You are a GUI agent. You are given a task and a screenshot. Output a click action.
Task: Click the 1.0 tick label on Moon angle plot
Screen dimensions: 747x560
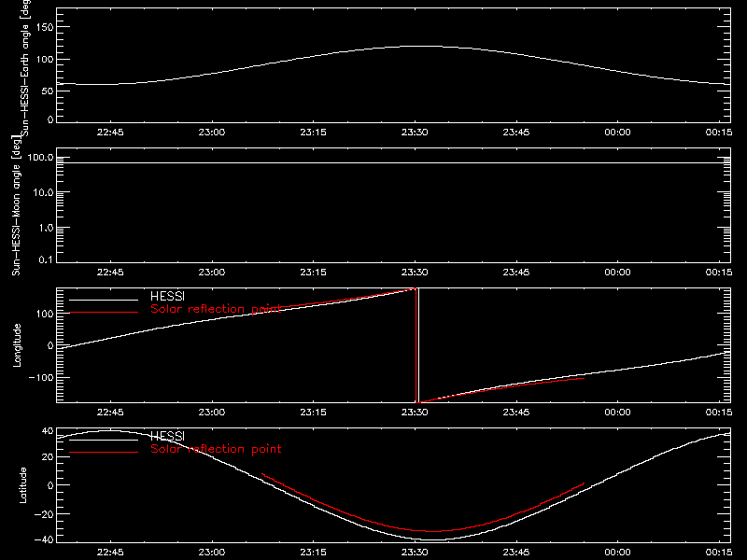(x=46, y=228)
